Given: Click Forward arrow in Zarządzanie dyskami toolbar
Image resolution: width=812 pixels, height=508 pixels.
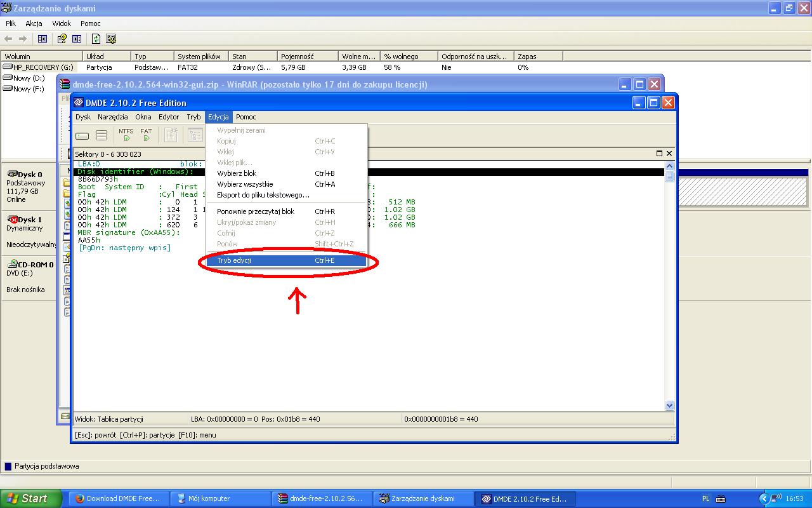Looking at the screenshot, I should (23, 39).
